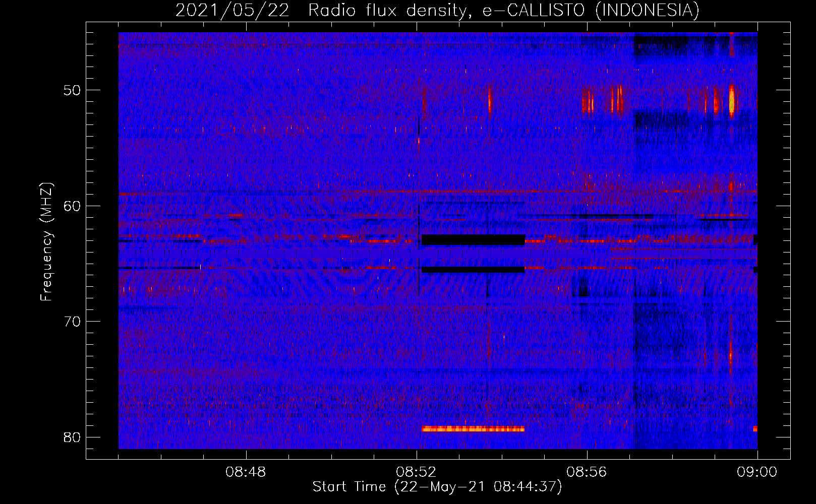Click the 'Start Time (22-May-21 08:44:37)' axis label

point(437,486)
